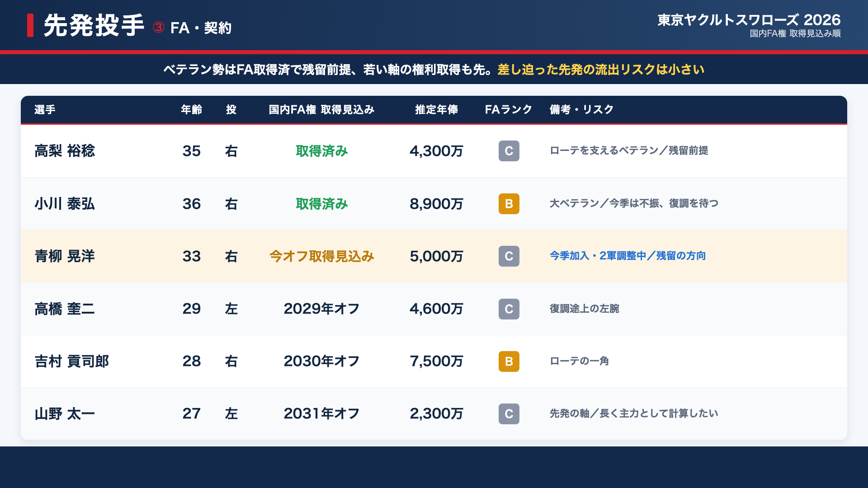
Task: Select the player name 吉村 貢司郎
Action: 72,361
